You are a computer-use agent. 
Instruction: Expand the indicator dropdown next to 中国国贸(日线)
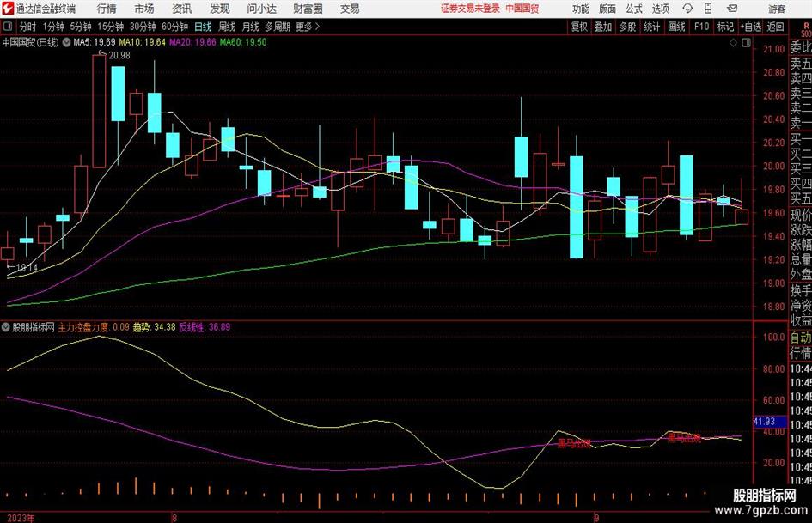coord(66,42)
